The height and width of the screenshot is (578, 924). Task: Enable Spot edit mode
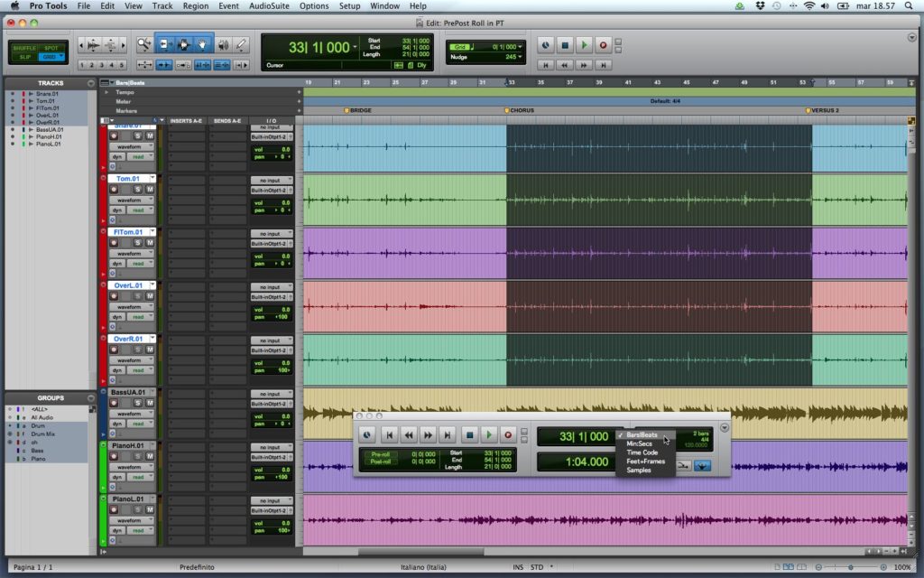tap(51, 48)
